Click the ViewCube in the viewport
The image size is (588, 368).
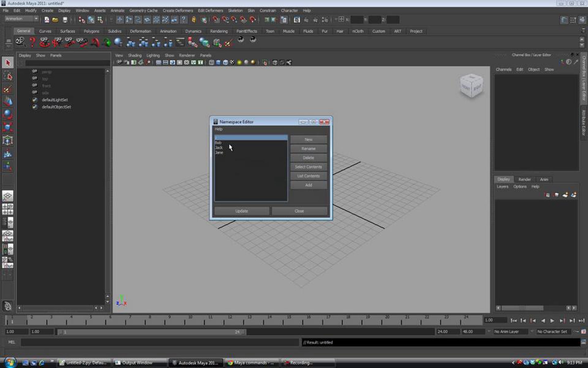[x=471, y=85]
